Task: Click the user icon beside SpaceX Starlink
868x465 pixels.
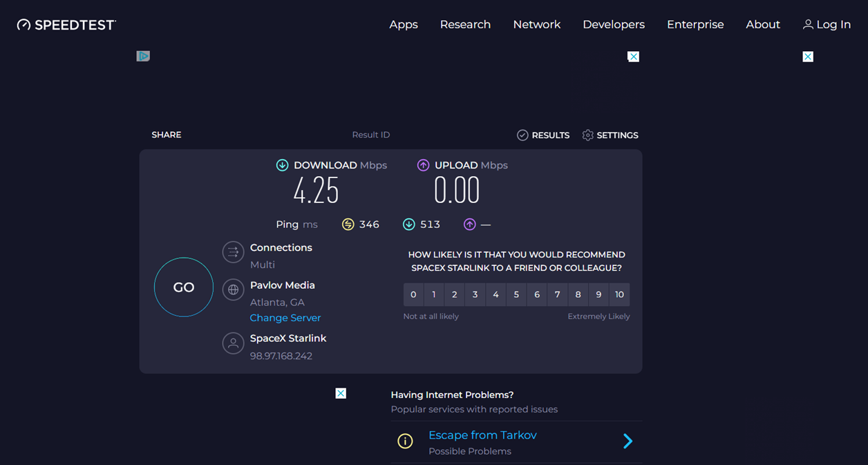Action: pyautogui.click(x=233, y=343)
